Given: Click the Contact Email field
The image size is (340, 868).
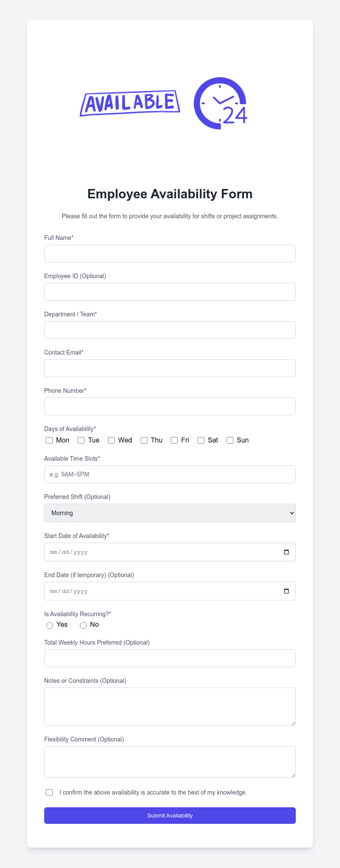Looking at the screenshot, I should (x=170, y=368).
